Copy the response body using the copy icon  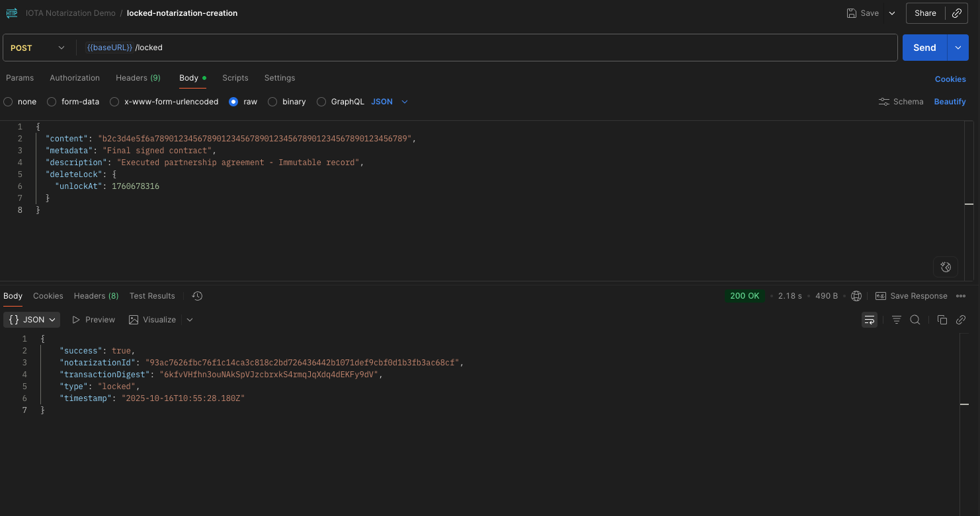942,319
